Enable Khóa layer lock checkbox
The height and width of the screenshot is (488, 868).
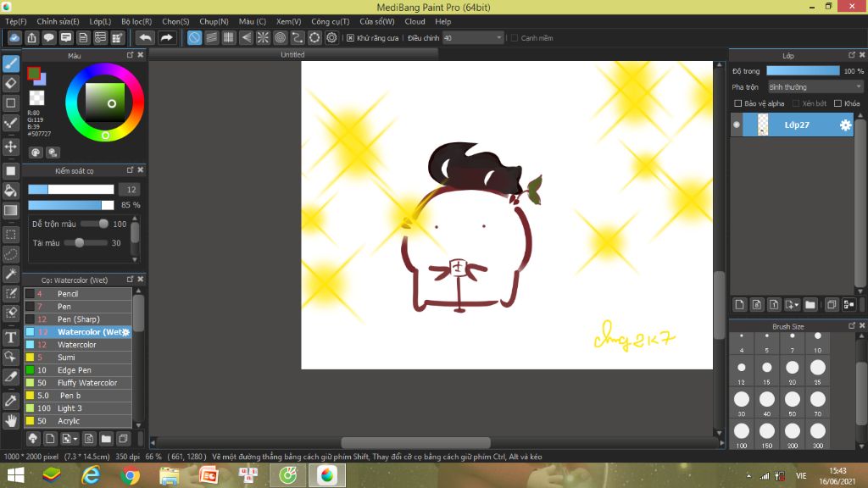point(837,103)
